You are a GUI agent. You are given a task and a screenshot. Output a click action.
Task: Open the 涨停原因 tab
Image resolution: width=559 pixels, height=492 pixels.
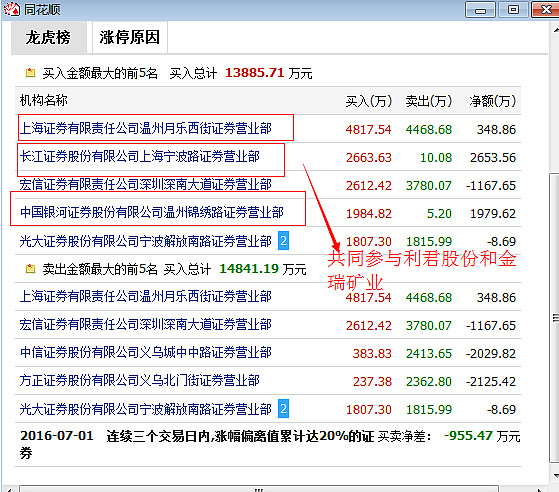click(130, 37)
